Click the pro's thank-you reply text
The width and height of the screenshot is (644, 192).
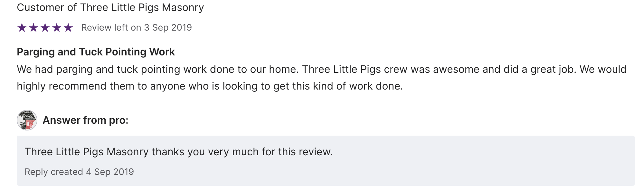(x=179, y=152)
